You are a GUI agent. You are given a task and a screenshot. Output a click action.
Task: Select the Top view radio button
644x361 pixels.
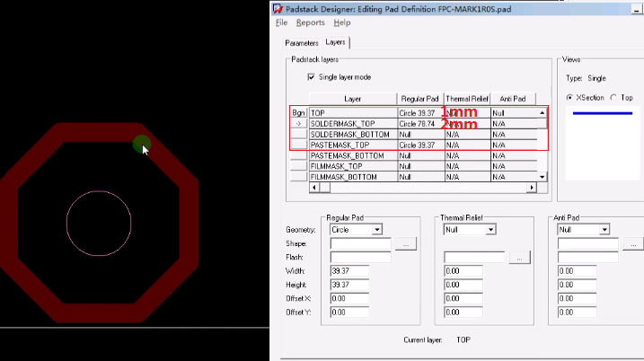613,97
